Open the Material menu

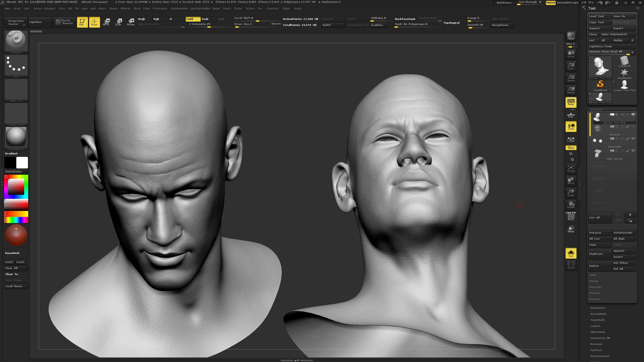tap(125, 9)
